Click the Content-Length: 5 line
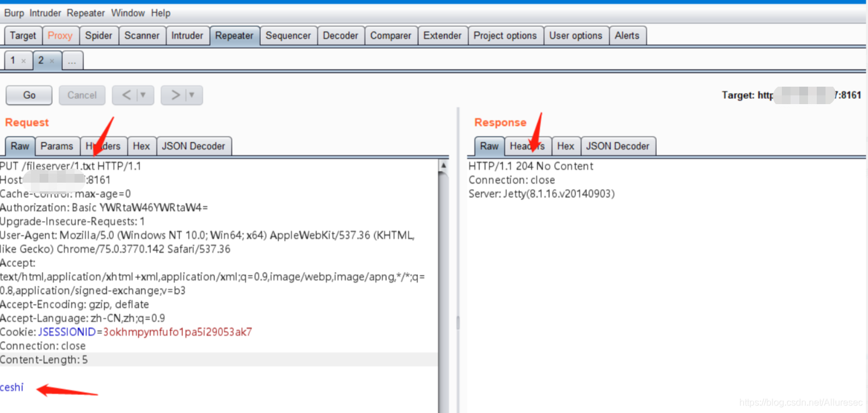Image resolution: width=868 pixels, height=413 pixels. [44, 360]
